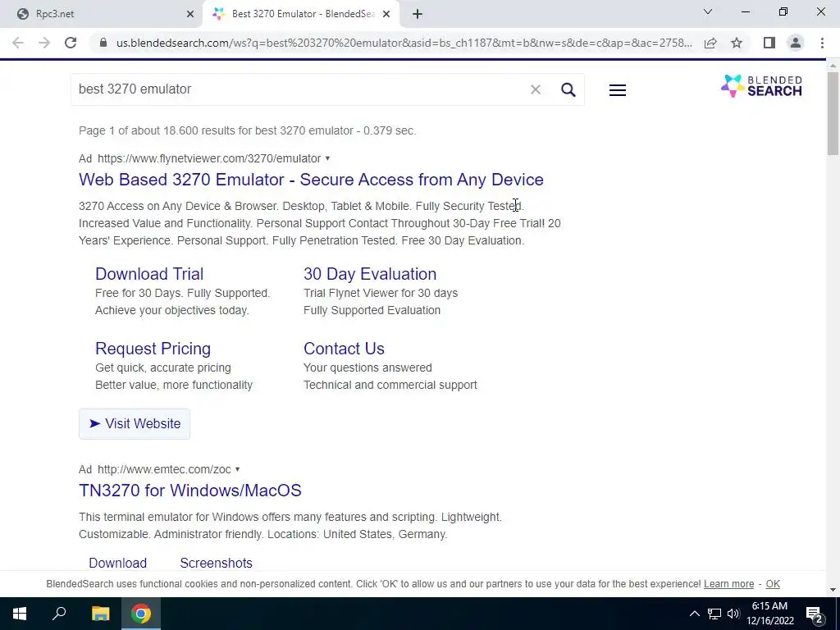Expand the emtec.com ad URL dropdown arrow
Image resolution: width=840 pixels, height=630 pixels.
237,469
